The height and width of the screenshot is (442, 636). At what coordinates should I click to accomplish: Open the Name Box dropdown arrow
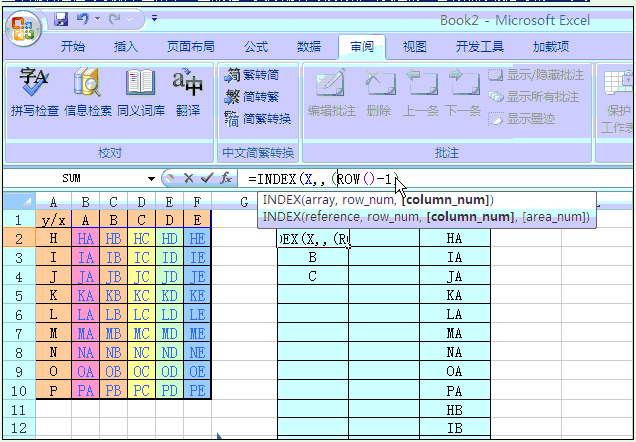(x=151, y=178)
